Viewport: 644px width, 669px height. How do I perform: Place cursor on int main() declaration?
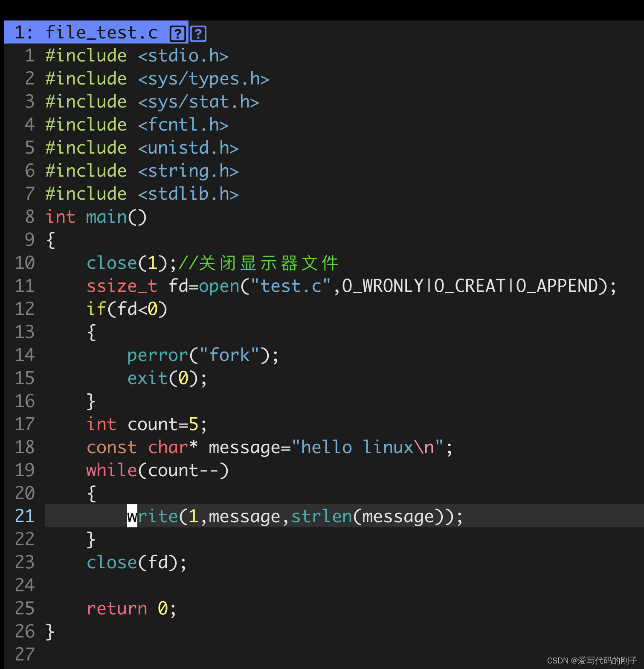point(96,217)
